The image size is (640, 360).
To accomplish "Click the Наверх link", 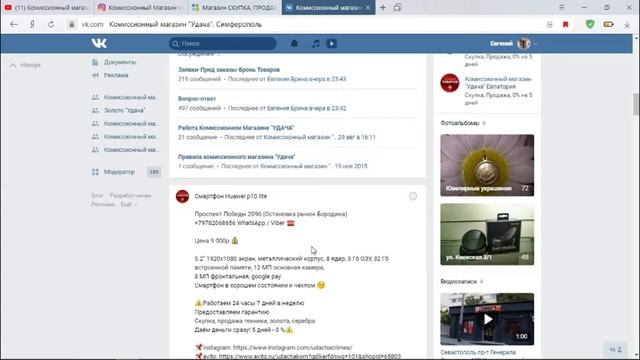I will pos(30,65).
